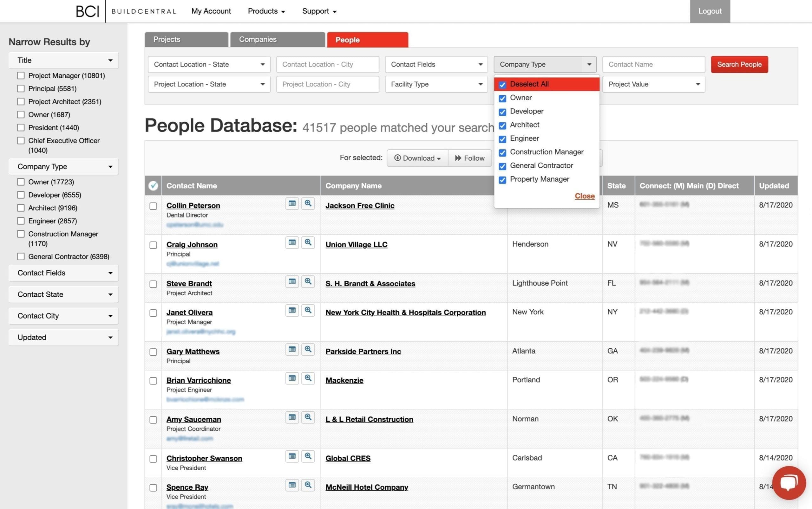Image resolution: width=812 pixels, height=509 pixels.
Task: Click the Follow button
Action: (470, 158)
